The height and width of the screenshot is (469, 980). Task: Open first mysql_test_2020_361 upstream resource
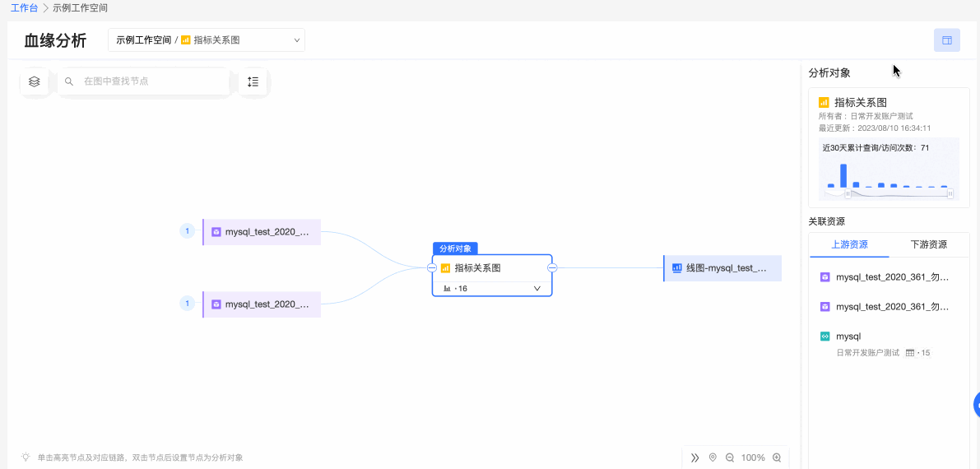[891, 277]
